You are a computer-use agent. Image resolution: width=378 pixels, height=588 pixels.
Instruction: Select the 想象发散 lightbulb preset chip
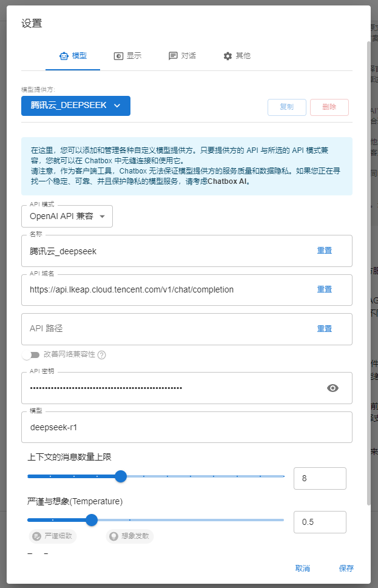pyautogui.click(x=130, y=536)
